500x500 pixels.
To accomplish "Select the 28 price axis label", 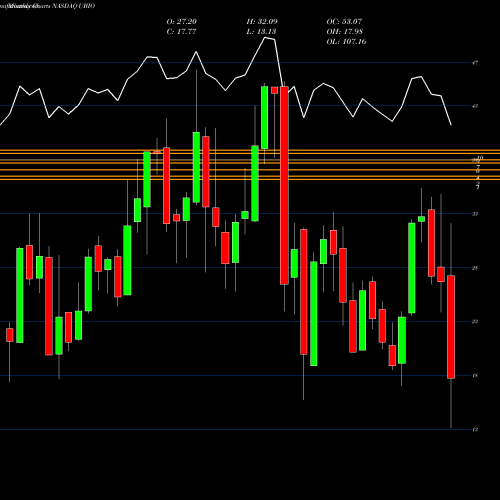I will [x=475, y=268].
